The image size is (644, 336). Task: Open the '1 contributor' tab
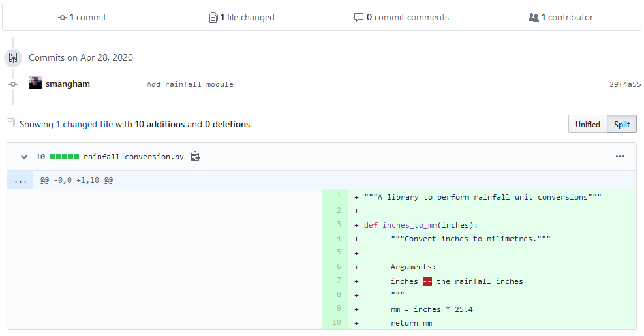click(x=560, y=17)
